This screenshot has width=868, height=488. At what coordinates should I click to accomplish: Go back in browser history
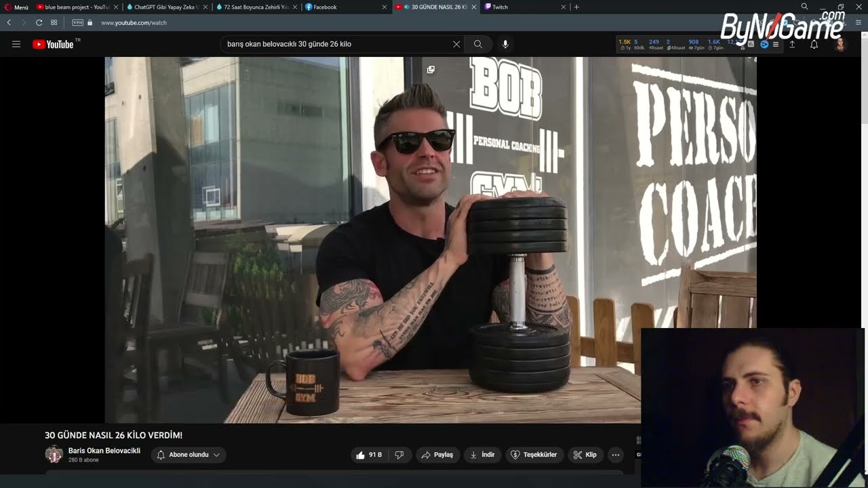pyautogui.click(x=9, y=22)
